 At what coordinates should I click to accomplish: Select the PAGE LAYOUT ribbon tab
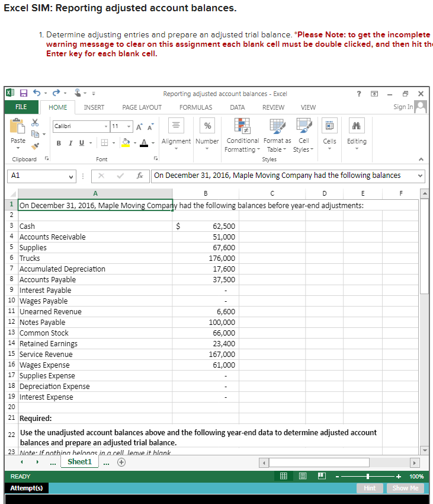[x=142, y=107]
